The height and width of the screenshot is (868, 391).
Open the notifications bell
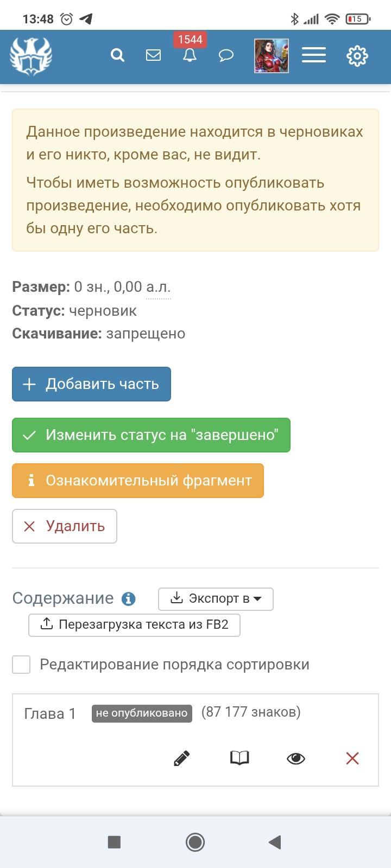(190, 55)
